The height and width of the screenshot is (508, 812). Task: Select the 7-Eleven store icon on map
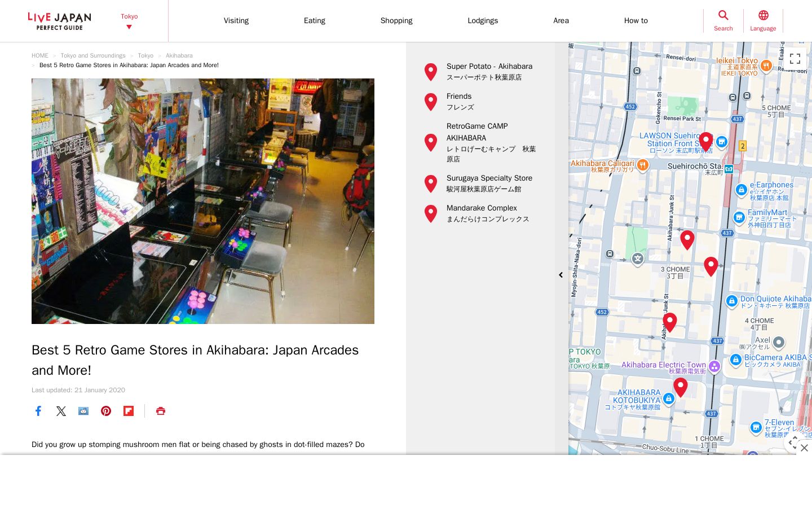pos(756,428)
